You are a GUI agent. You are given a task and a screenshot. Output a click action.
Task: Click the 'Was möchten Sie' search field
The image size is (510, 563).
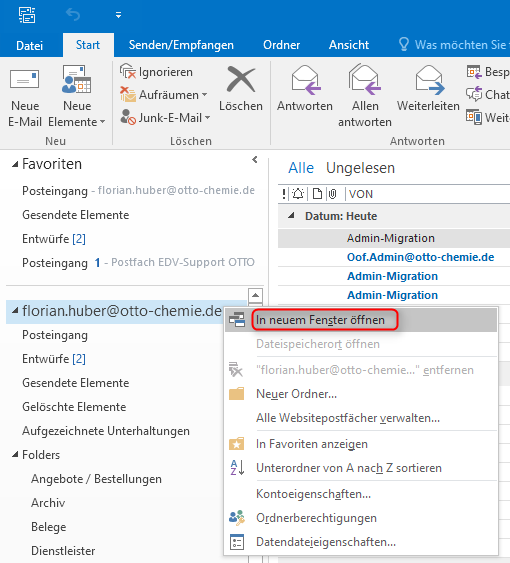coord(453,45)
